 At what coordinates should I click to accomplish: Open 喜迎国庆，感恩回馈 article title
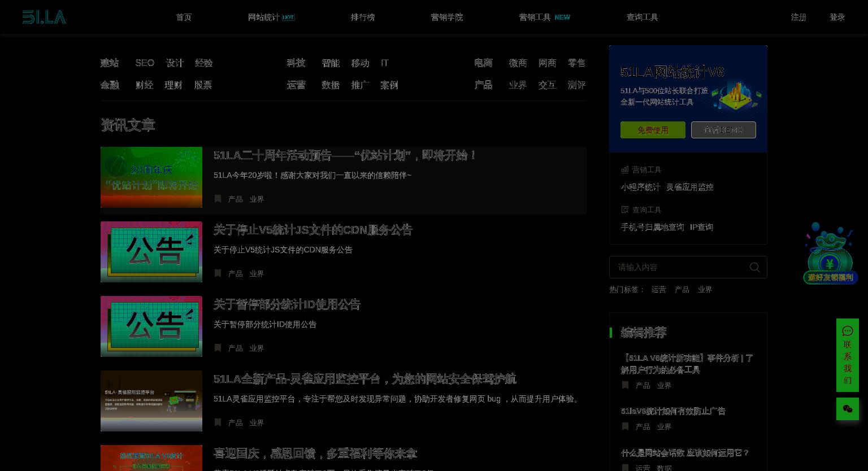[x=315, y=453]
